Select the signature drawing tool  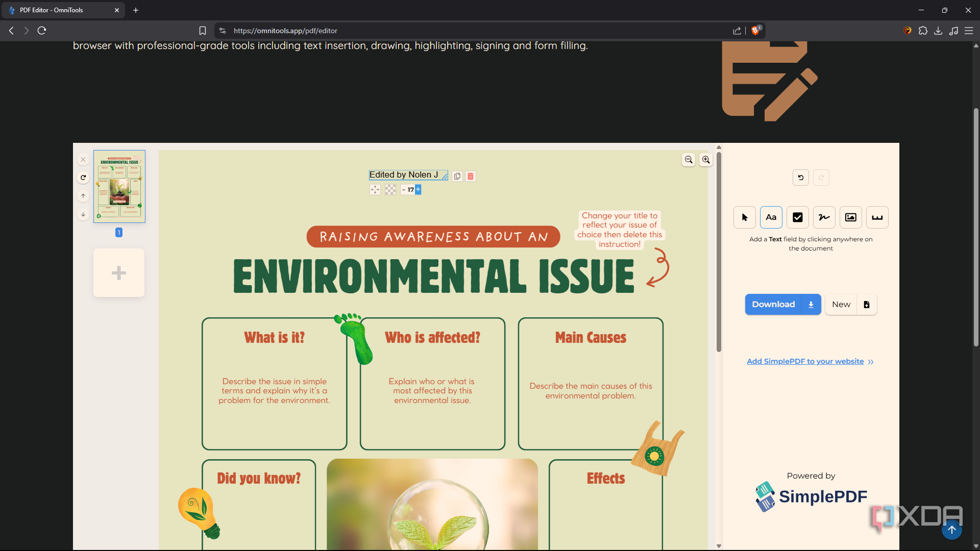824,217
